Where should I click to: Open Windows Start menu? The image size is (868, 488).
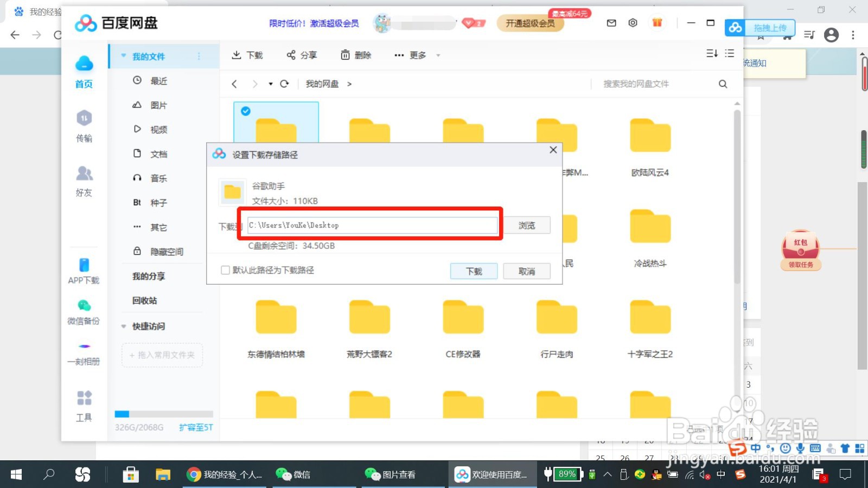[16, 474]
